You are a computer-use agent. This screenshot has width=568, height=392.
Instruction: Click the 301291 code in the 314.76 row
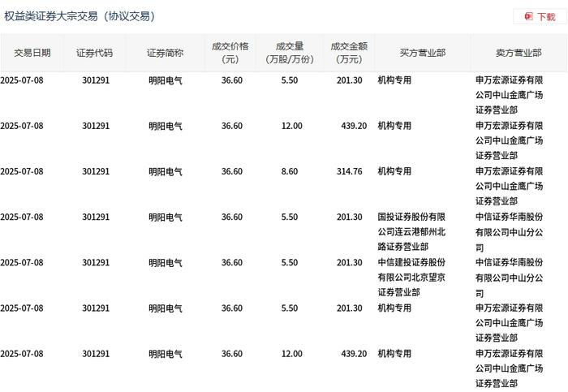[x=96, y=171]
